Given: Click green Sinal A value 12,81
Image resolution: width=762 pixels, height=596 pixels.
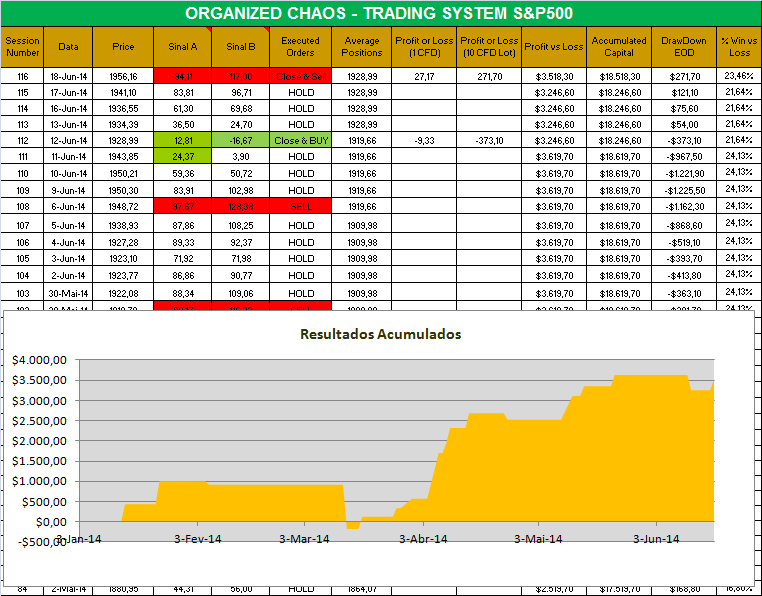Looking at the screenshot, I should [183, 140].
